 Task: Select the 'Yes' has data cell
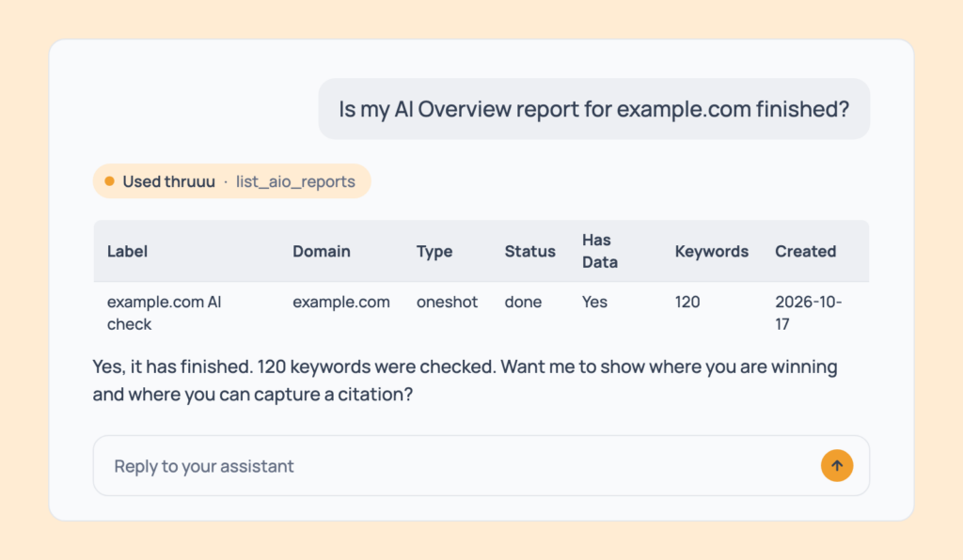click(x=594, y=302)
